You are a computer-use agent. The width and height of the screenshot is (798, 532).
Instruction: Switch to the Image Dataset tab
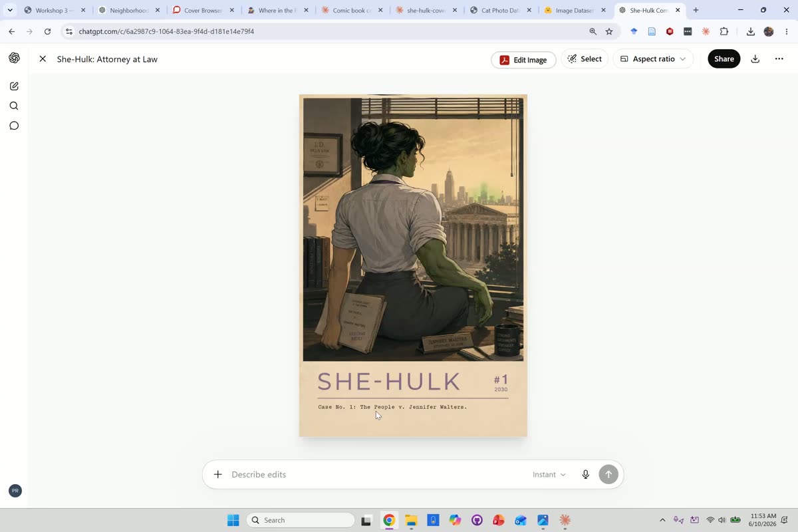(x=575, y=10)
